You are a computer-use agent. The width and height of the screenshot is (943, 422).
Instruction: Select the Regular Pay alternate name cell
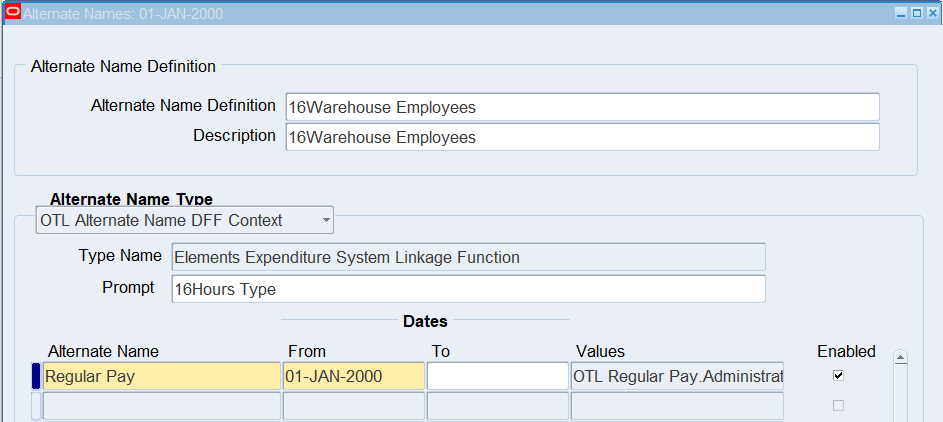pyautogui.click(x=162, y=377)
